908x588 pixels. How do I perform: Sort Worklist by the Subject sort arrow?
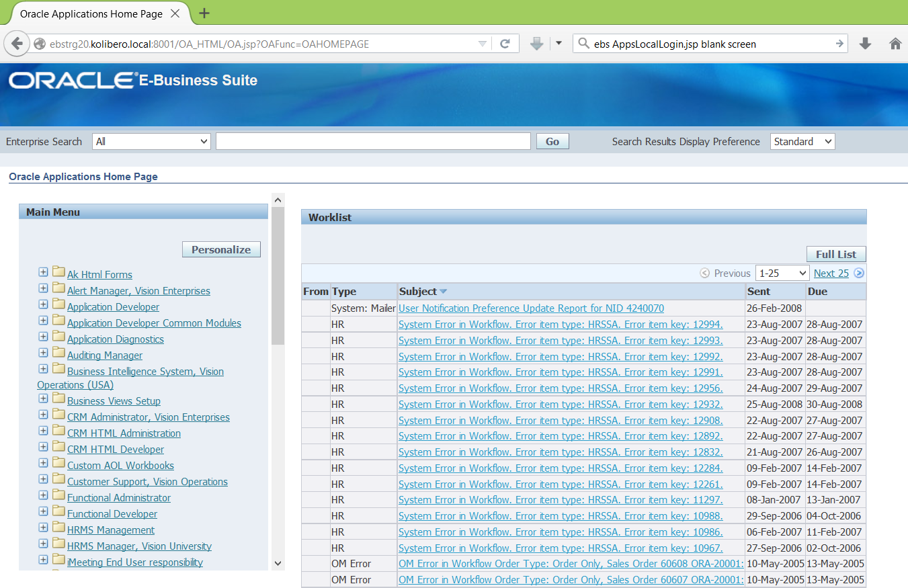coord(443,292)
